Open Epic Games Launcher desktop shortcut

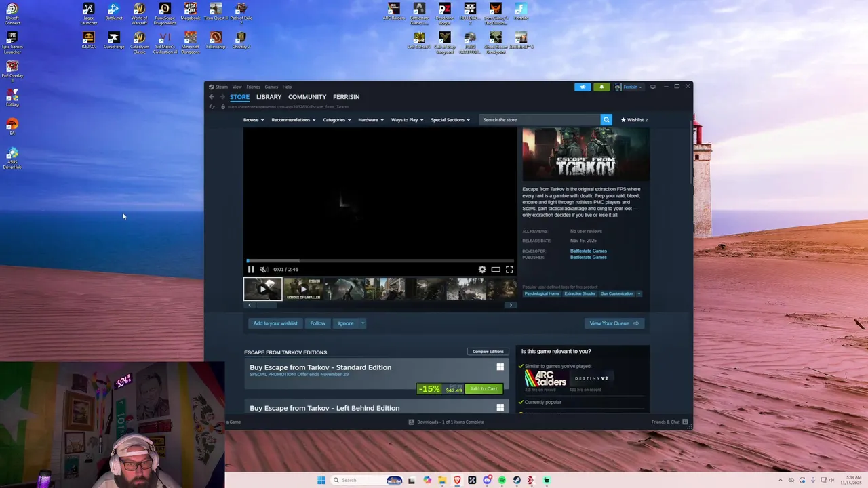[x=12, y=43]
